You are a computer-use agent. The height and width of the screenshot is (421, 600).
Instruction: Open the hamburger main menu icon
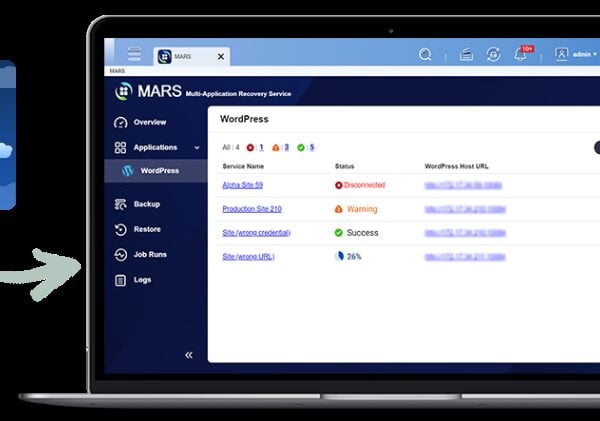[x=134, y=54]
